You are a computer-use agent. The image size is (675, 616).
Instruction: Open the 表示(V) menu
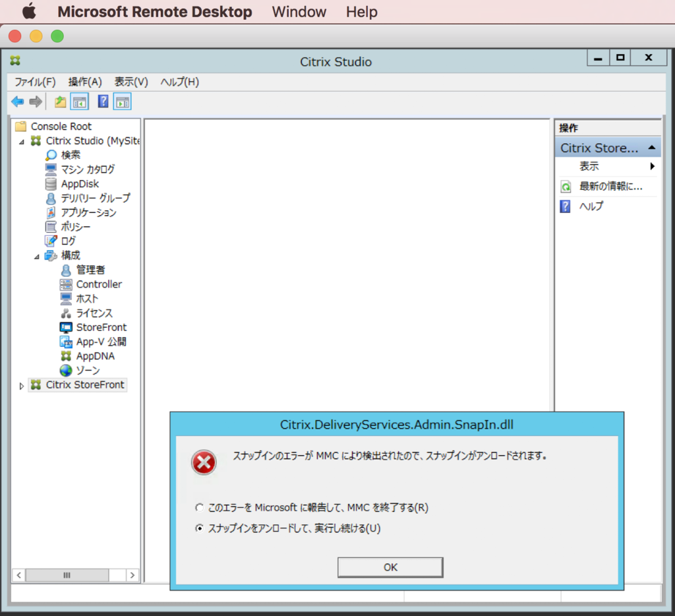coord(131,82)
